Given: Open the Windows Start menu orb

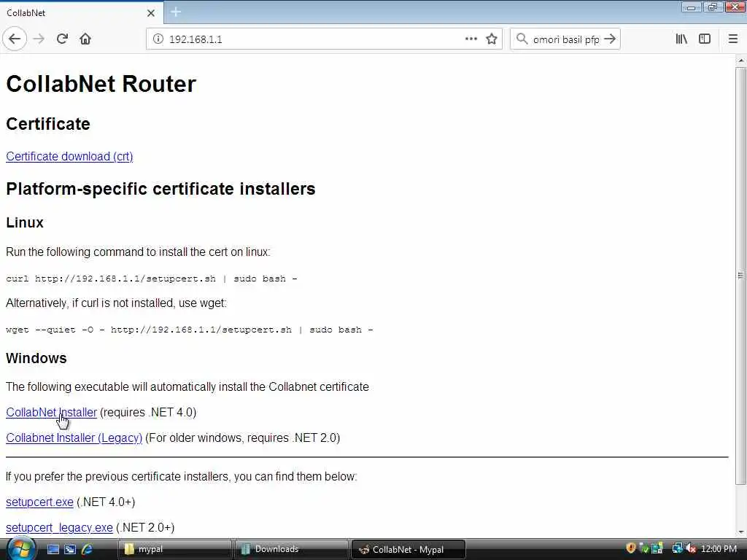Looking at the screenshot, I should tap(20, 548).
